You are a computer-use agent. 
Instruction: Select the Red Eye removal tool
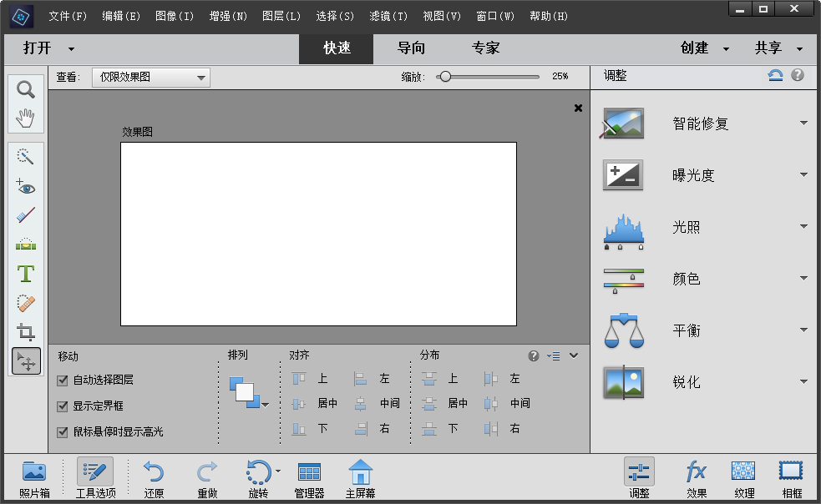pos(26,186)
